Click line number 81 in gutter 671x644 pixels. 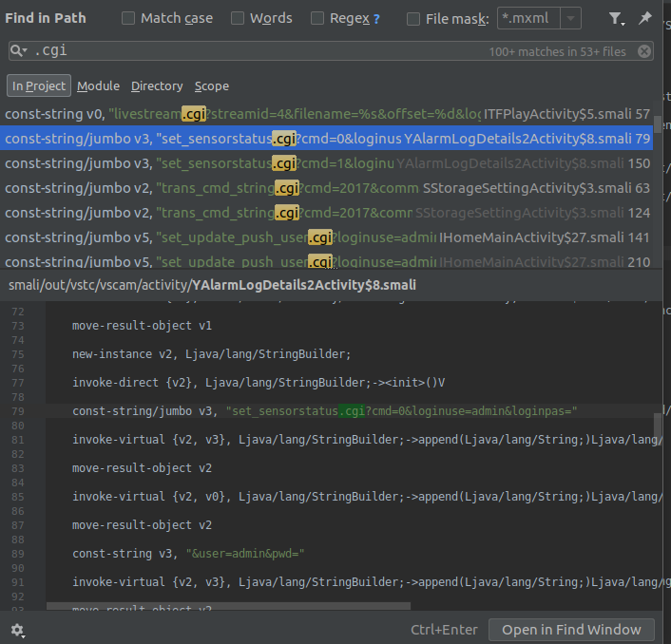click(18, 440)
